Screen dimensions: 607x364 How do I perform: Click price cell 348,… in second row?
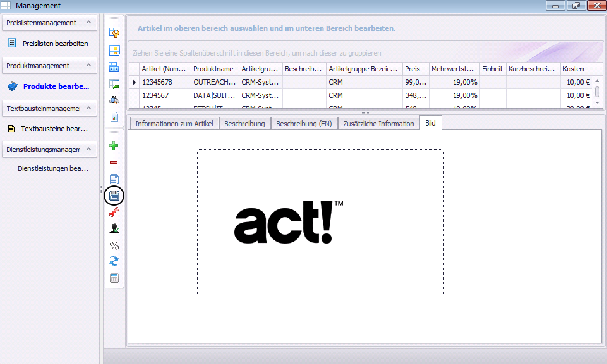pyautogui.click(x=416, y=95)
